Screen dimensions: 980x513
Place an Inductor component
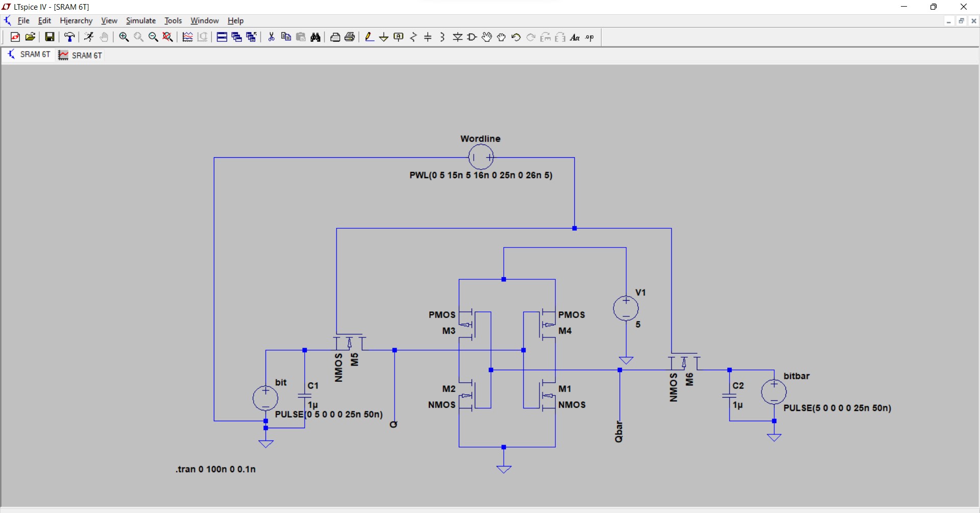(x=442, y=37)
